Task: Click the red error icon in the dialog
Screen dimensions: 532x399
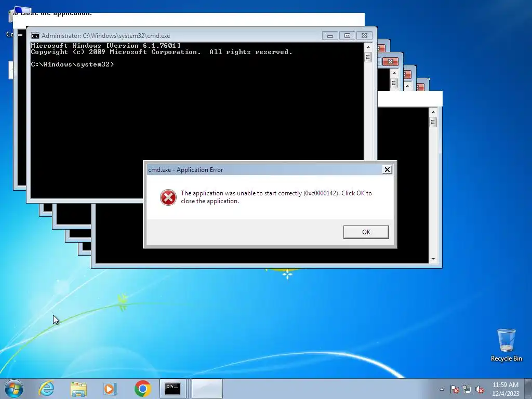Action: 168,197
